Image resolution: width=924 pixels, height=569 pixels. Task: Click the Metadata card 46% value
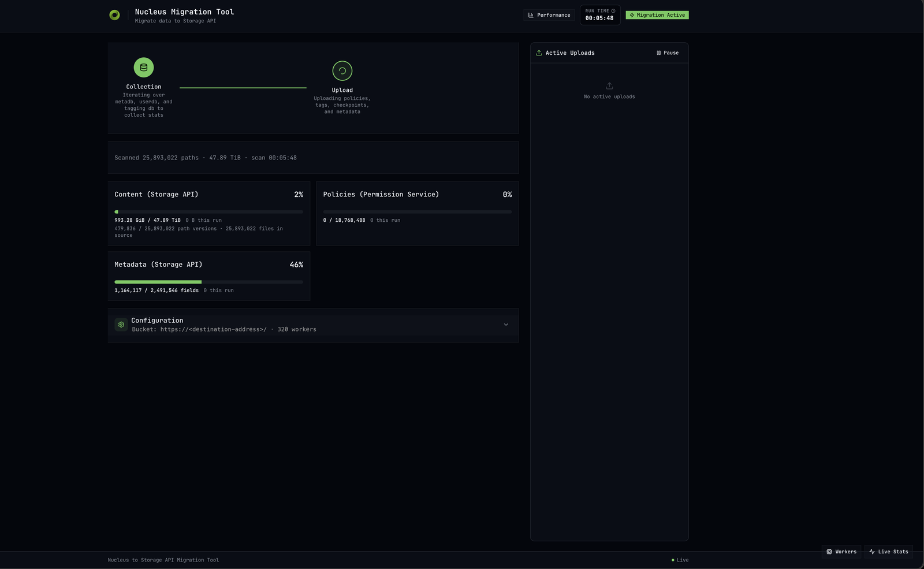point(296,265)
